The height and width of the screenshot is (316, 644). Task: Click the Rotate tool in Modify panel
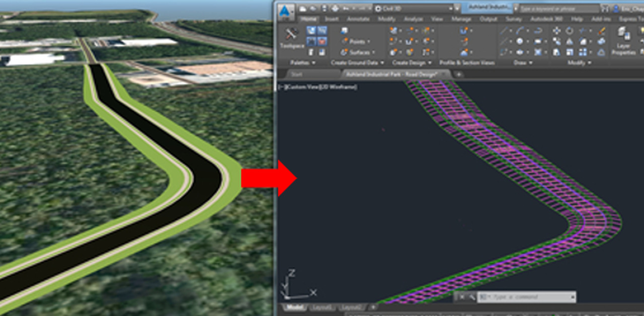(x=570, y=31)
